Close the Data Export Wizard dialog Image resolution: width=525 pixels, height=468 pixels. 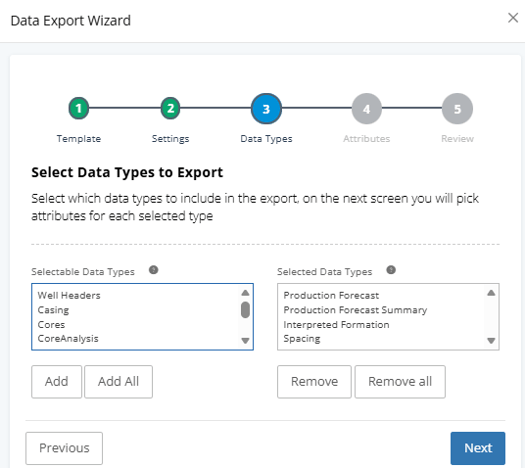point(513,18)
